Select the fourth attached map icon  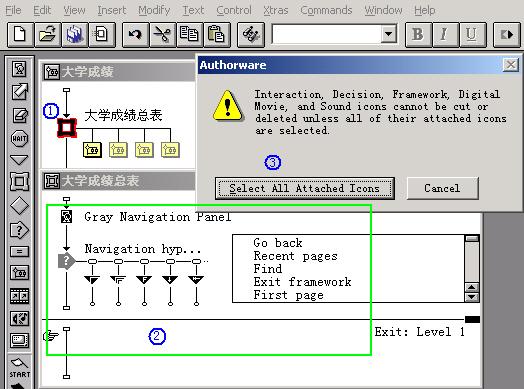tap(170, 150)
